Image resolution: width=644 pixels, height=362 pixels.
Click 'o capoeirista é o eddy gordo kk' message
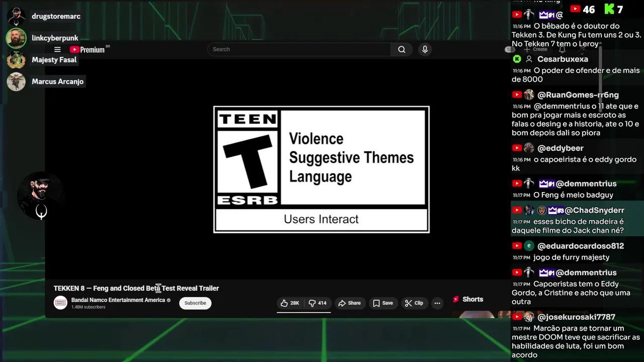574,164
